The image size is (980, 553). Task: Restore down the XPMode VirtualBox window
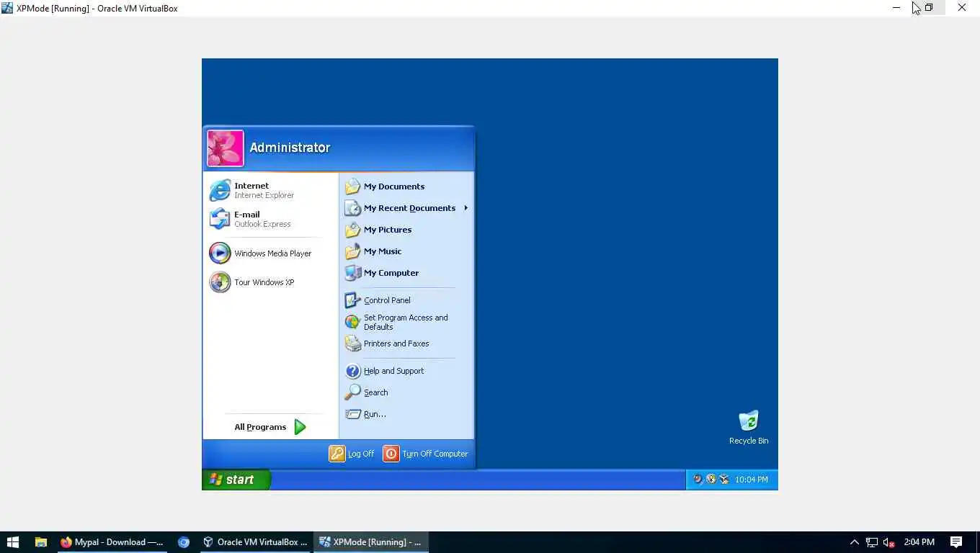[x=929, y=8]
